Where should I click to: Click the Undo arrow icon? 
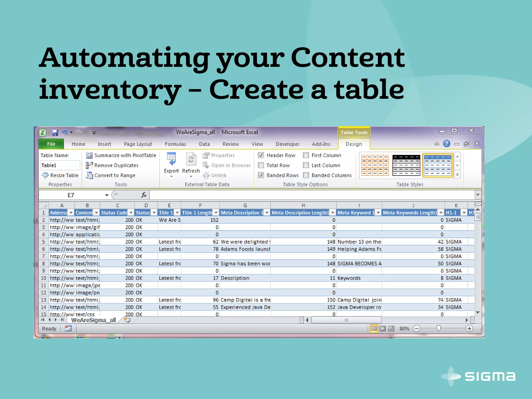[x=64, y=133]
